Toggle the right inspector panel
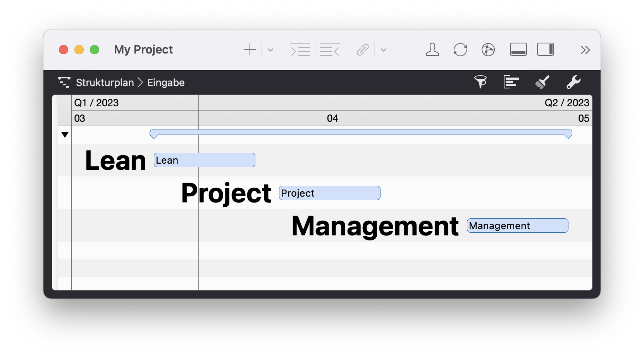 pyautogui.click(x=546, y=50)
